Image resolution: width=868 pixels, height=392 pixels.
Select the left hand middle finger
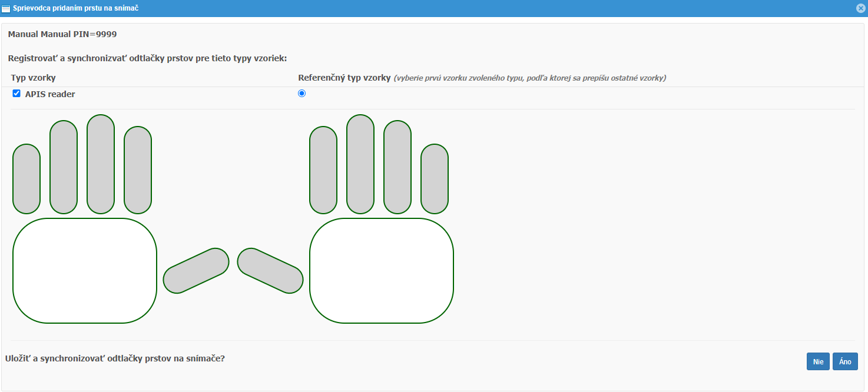pos(101,164)
